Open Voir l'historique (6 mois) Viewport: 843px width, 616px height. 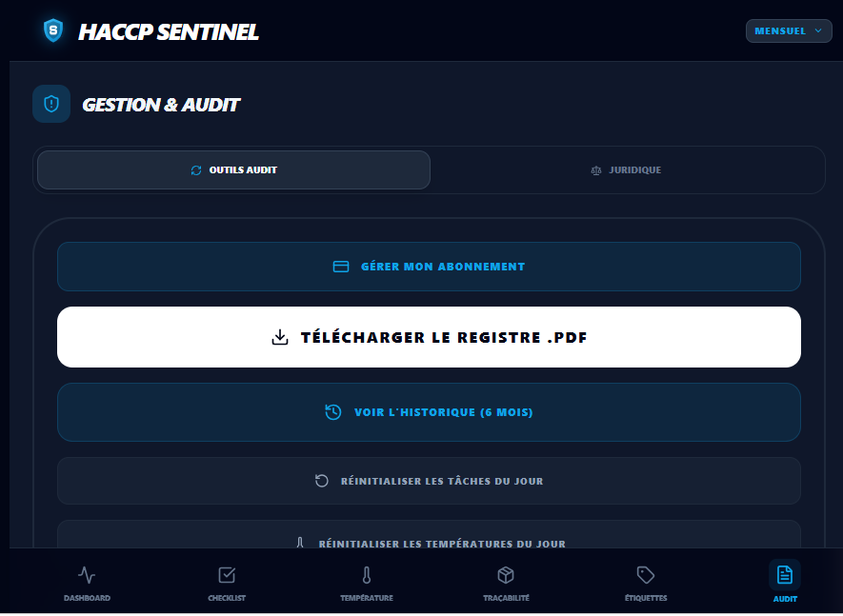(429, 412)
